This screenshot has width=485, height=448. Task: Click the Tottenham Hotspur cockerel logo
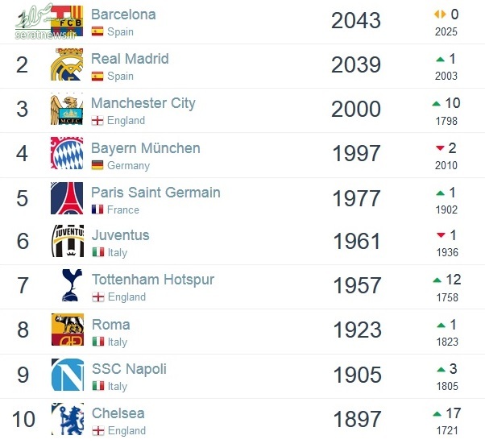[x=72, y=285]
